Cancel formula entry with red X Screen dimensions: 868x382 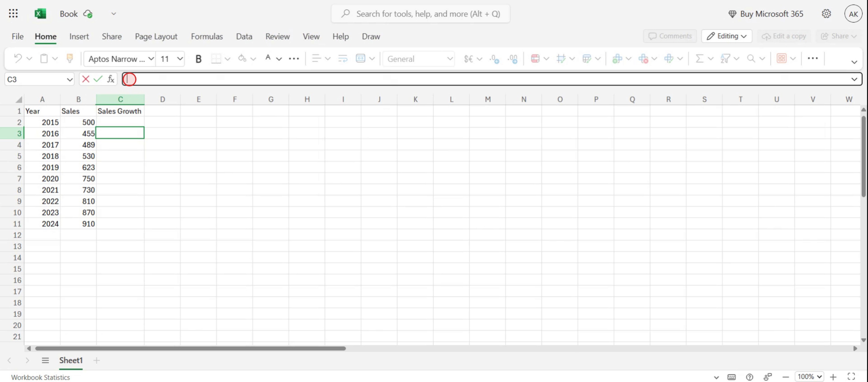click(86, 79)
